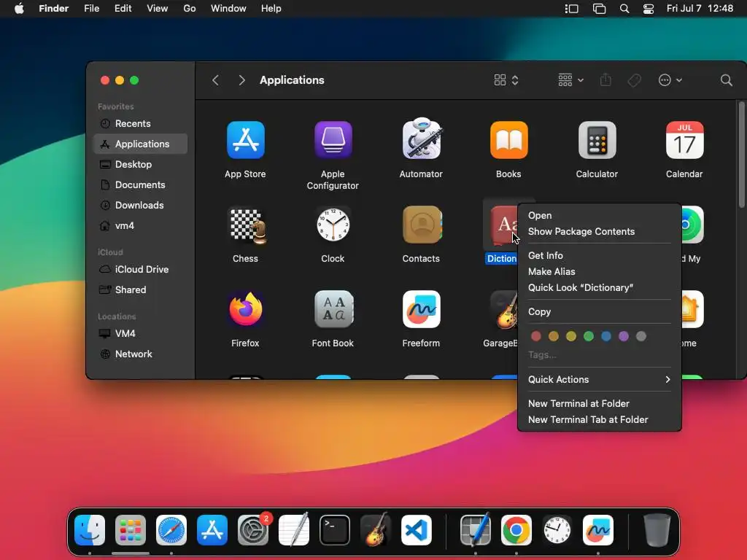Screen dimensions: 747x560
Task: Open Control Center in the menu bar
Action: click(649, 9)
